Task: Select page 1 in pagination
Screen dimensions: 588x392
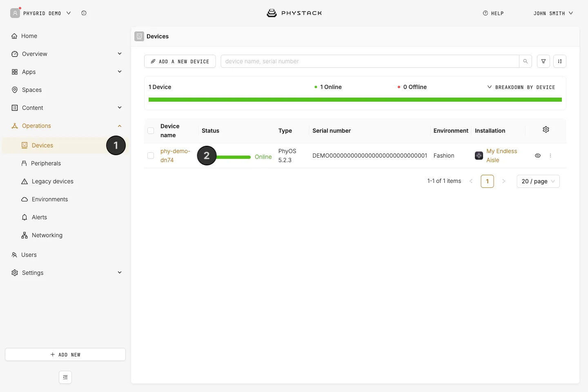Action: click(488, 181)
